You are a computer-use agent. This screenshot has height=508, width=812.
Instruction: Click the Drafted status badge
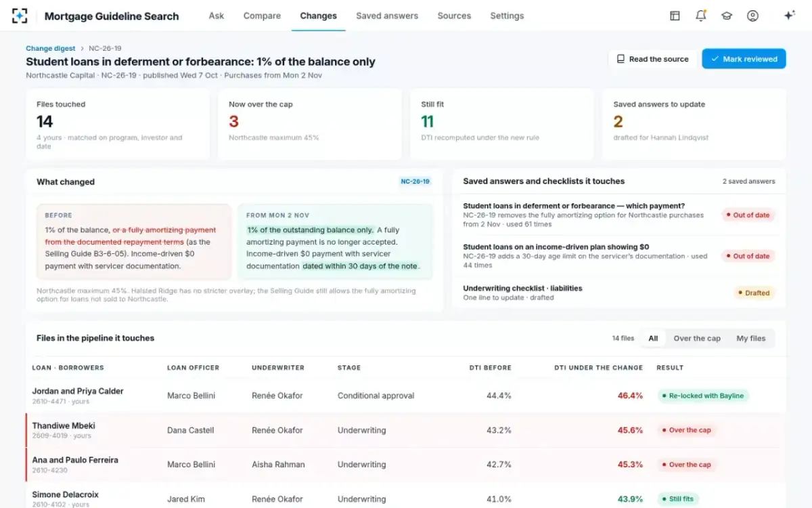tap(754, 293)
